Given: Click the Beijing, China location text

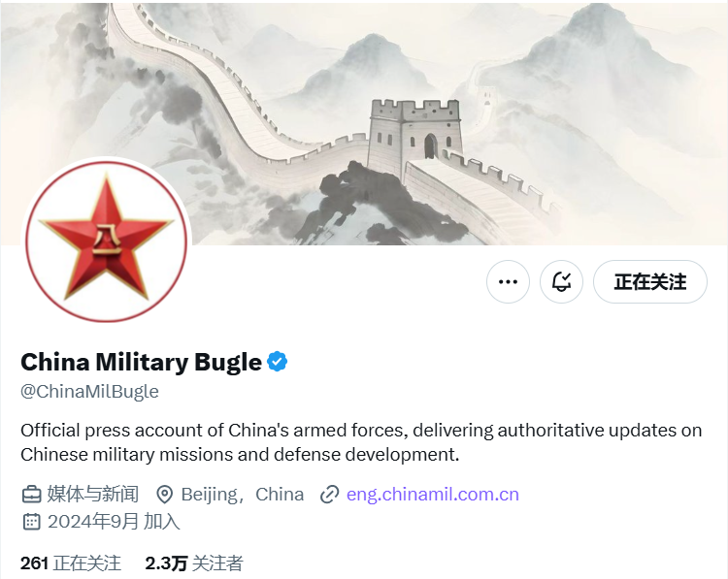Looking at the screenshot, I should (x=243, y=495).
